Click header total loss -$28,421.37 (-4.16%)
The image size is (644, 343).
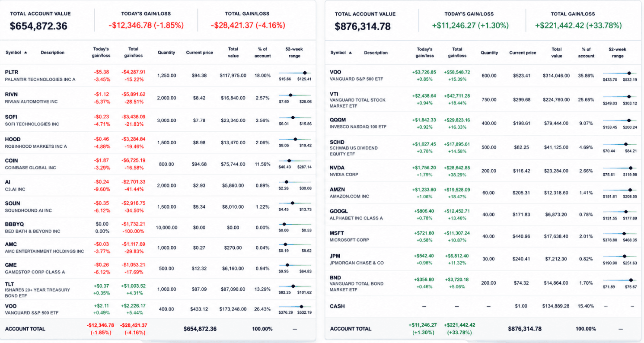248,25
